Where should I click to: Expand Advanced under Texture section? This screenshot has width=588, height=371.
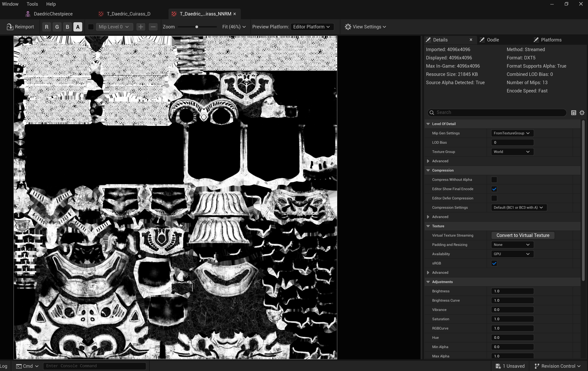click(428, 273)
